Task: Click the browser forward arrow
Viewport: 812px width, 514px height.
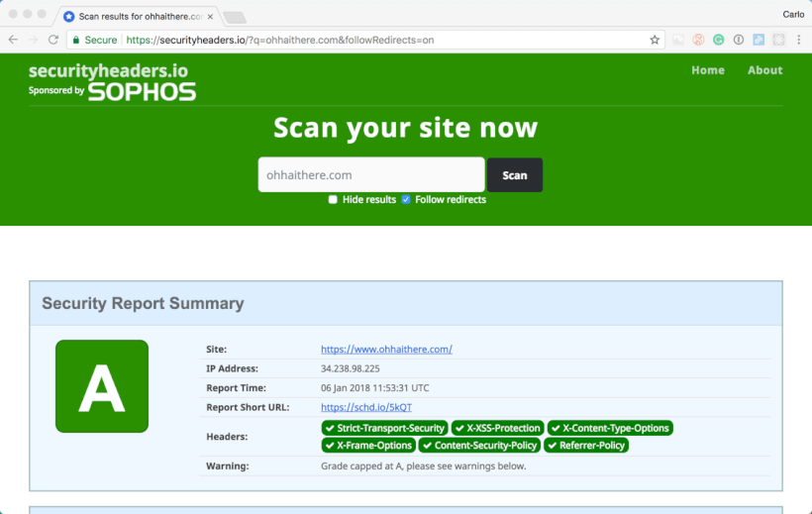Action: [33, 40]
